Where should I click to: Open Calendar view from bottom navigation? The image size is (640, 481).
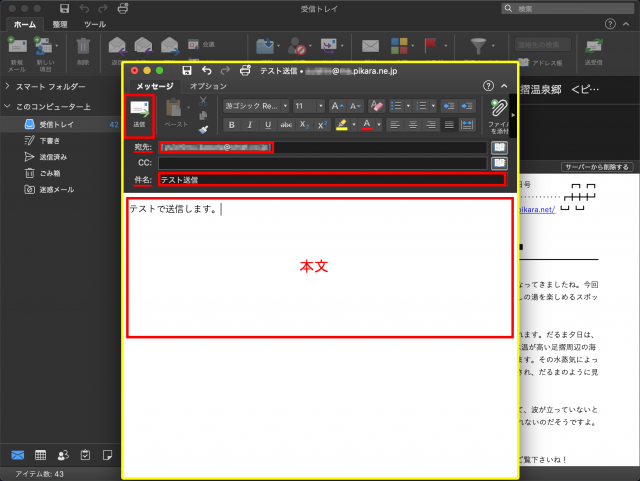pos(40,454)
